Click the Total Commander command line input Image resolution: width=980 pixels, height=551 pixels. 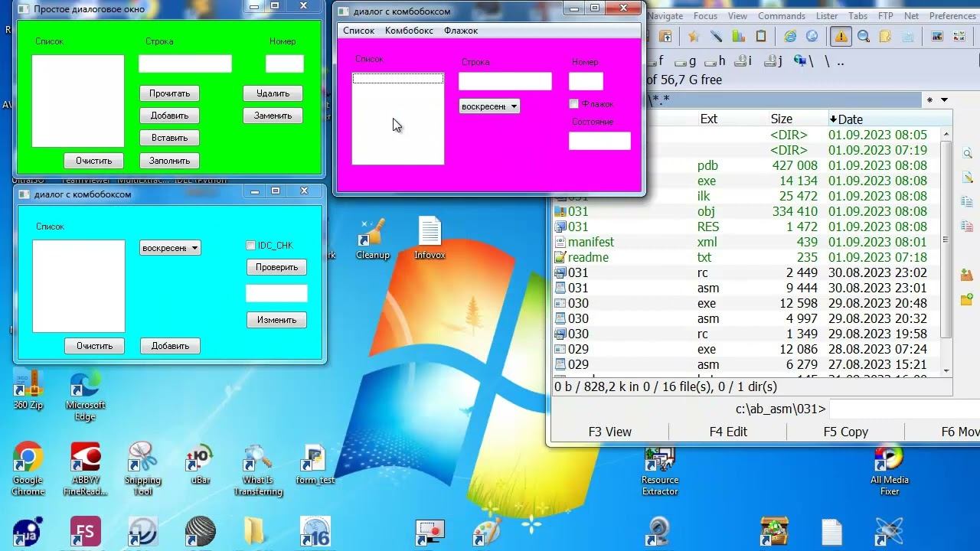tap(904, 409)
